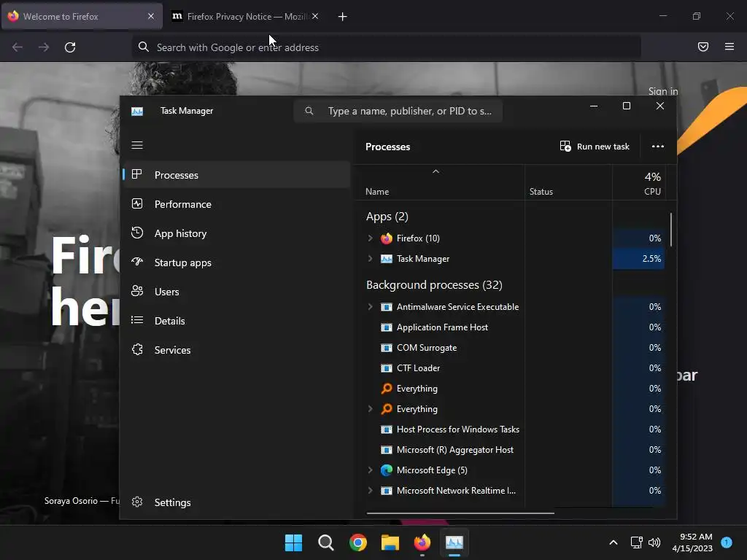The image size is (747, 560).
Task: Click the Run new task button label
Action: 603,147
